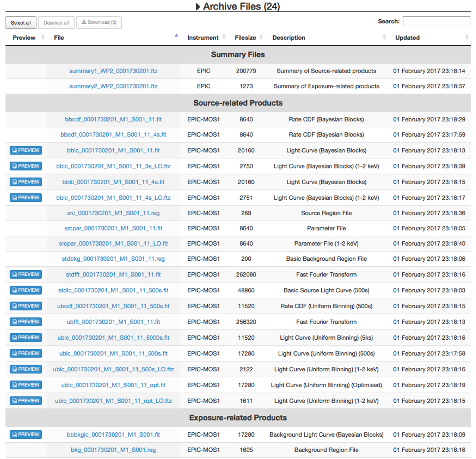Collapse the Archive Files (24) section triangle
Viewport: 476px width, 459px height.
[198, 7]
